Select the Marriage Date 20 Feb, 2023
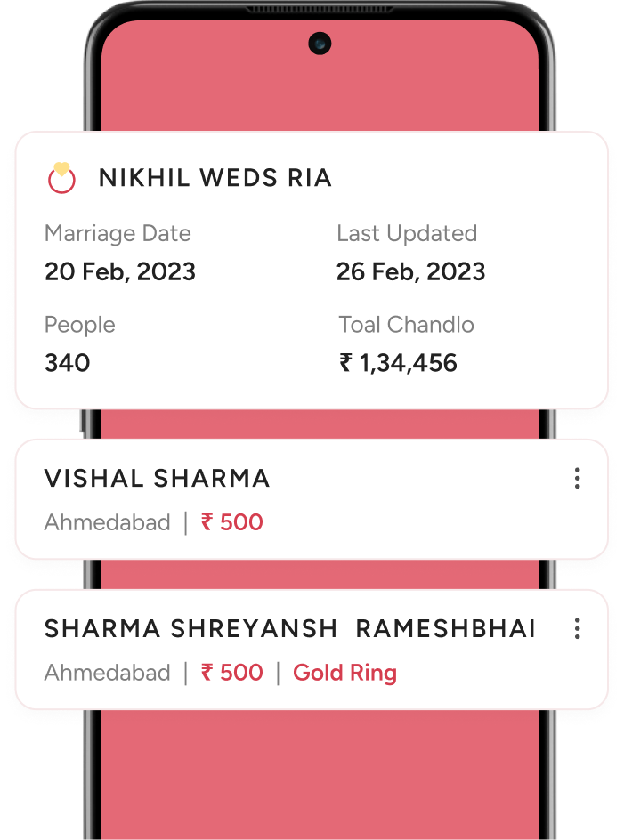624x840 pixels. (120, 271)
